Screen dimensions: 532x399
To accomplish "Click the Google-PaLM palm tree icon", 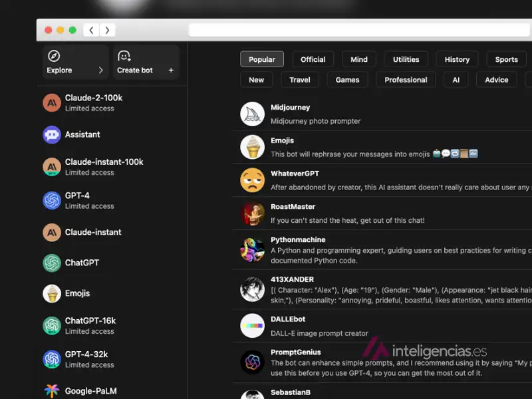I will click(52, 391).
